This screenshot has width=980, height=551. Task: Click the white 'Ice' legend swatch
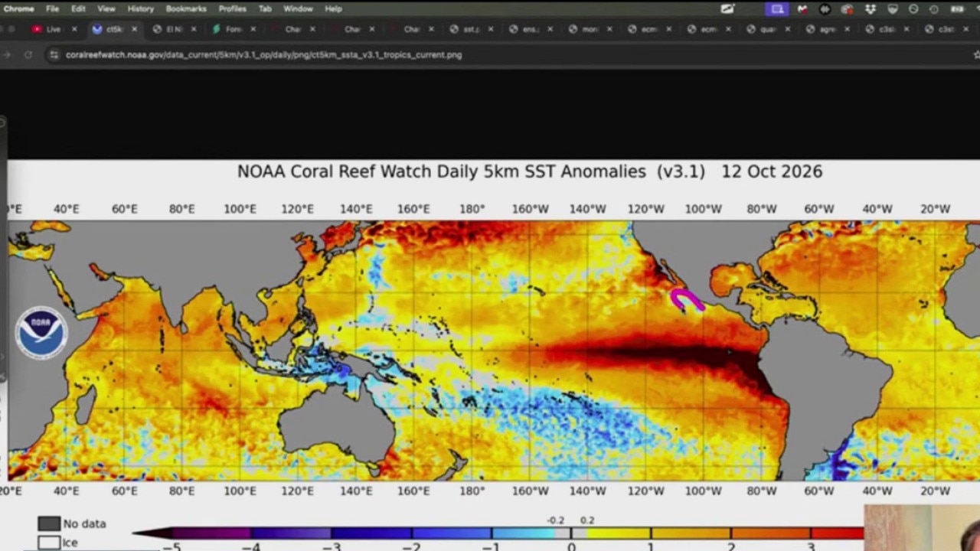tap(49, 543)
